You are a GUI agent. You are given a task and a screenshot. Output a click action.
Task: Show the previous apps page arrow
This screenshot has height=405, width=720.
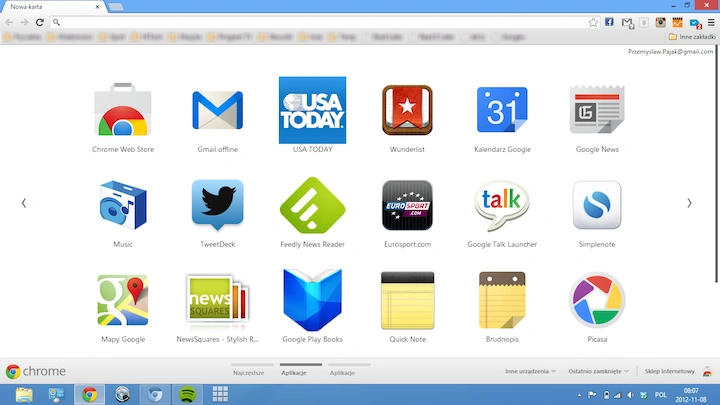click(x=23, y=203)
